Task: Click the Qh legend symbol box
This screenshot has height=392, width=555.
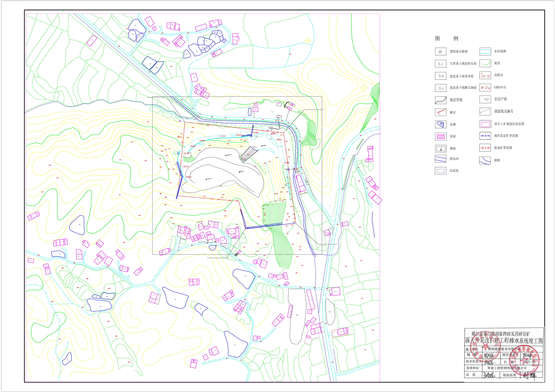Action: point(440,51)
